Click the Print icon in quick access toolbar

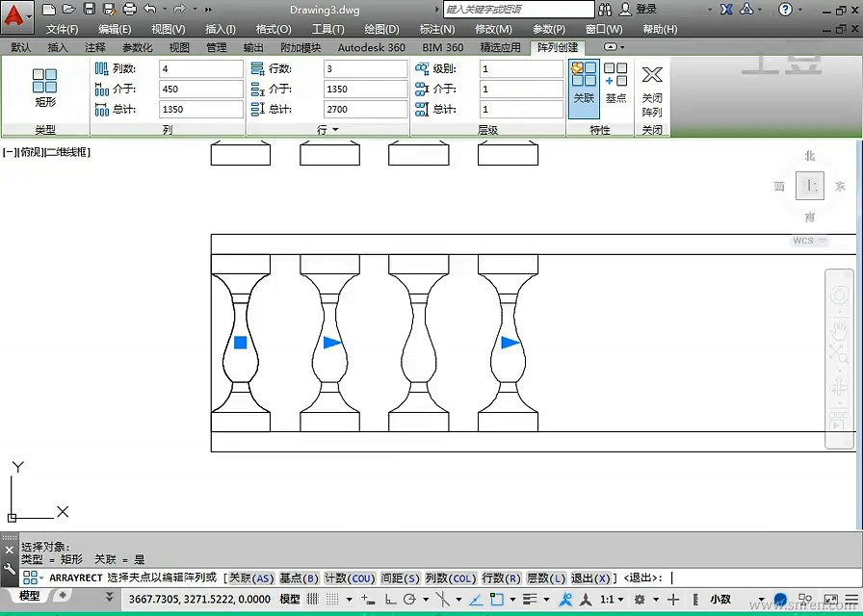click(129, 10)
